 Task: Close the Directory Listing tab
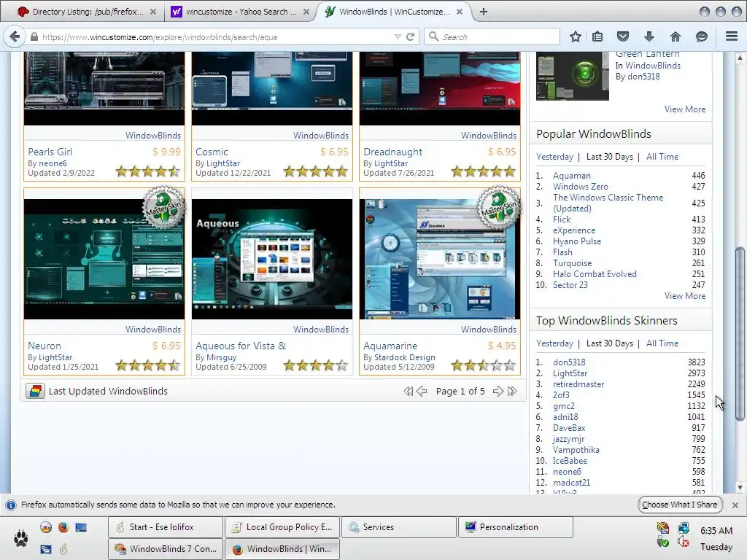point(153,12)
